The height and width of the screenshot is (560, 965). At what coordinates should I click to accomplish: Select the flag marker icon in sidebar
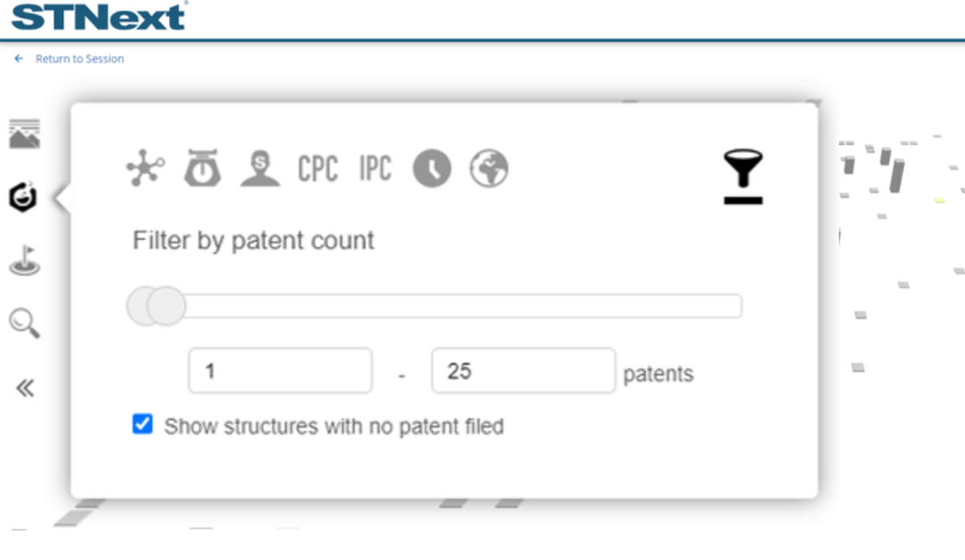click(x=25, y=261)
